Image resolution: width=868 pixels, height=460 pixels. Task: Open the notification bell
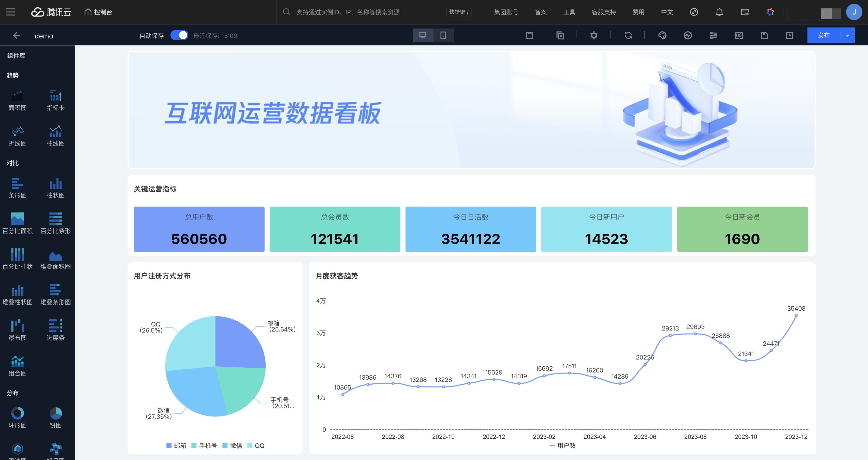click(x=719, y=12)
